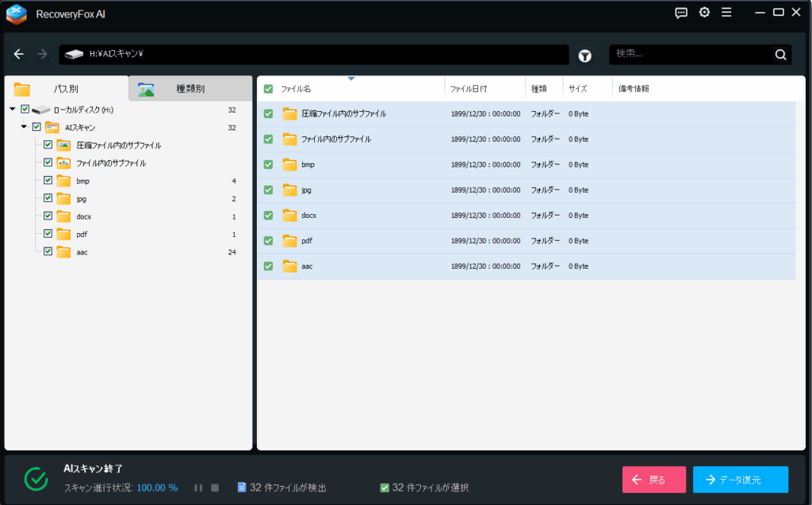Toggle the pdf row checkbox in file list
This screenshot has height=505, width=812.
click(268, 241)
